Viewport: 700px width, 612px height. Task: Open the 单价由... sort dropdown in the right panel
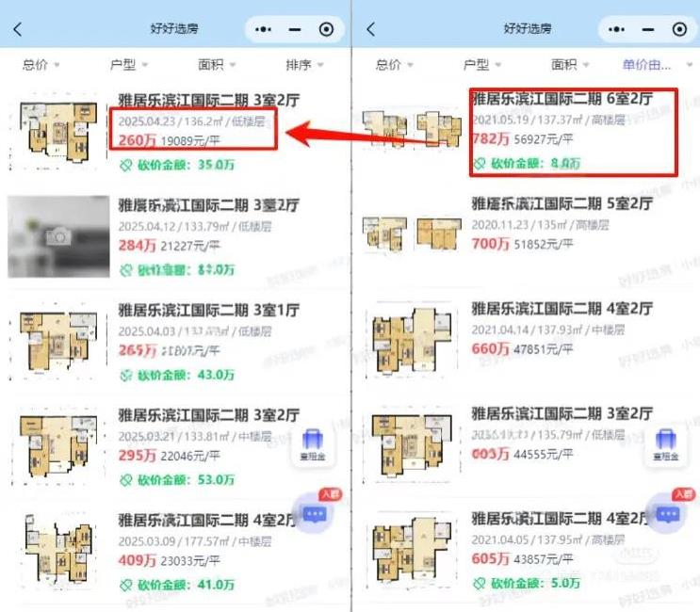click(x=658, y=65)
